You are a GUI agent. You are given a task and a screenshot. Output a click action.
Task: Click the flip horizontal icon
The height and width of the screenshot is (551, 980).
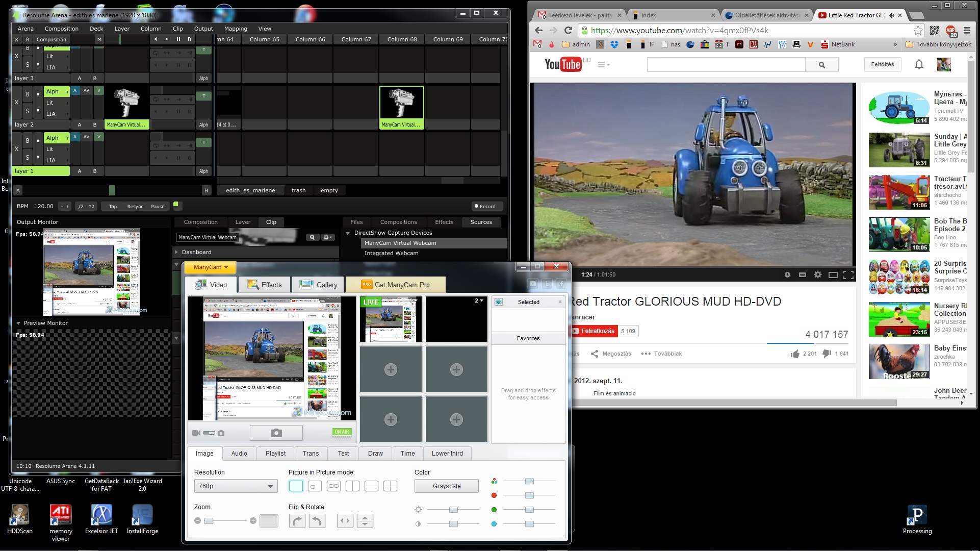(345, 521)
